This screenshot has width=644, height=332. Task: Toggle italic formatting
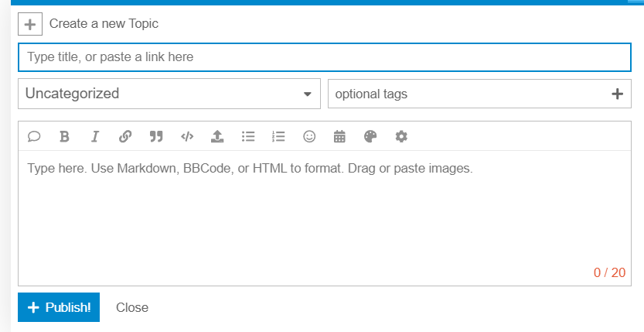tap(95, 136)
